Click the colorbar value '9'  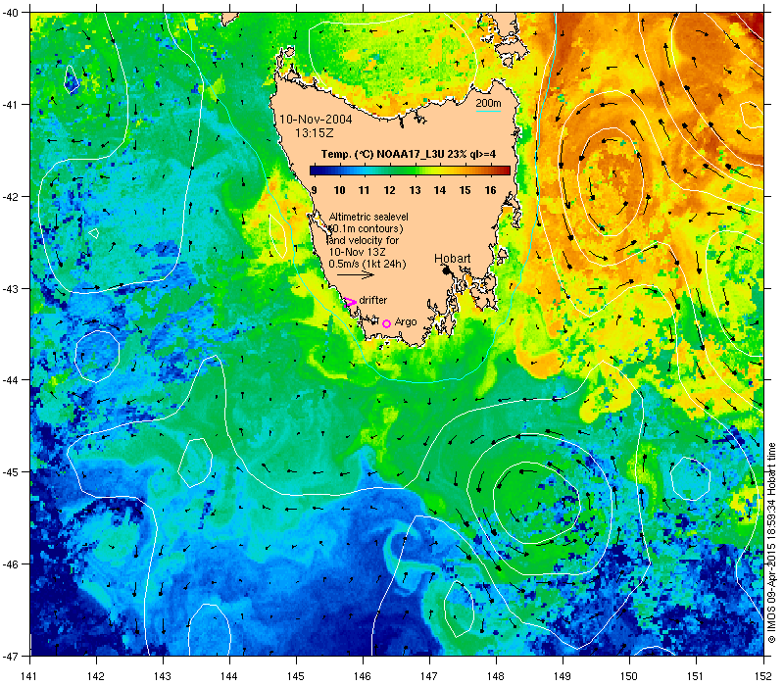[x=314, y=190]
